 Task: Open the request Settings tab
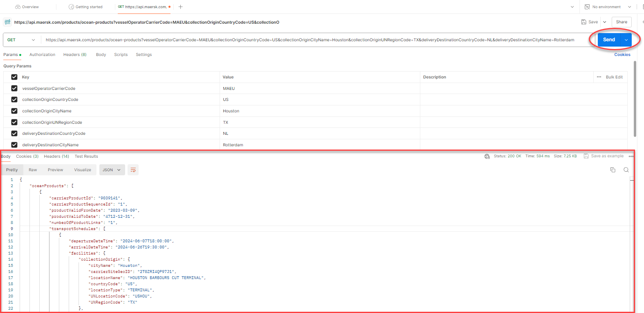pos(144,55)
